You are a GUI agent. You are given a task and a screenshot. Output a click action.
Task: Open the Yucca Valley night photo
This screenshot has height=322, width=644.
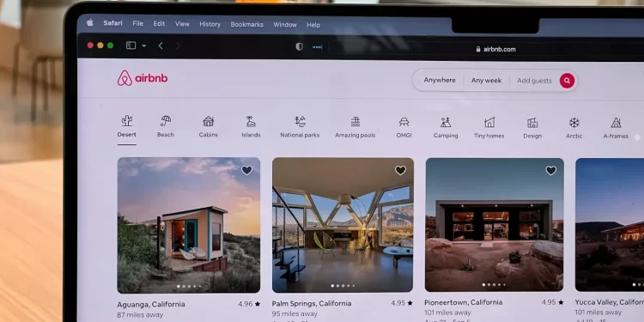(x=610, y=225)
